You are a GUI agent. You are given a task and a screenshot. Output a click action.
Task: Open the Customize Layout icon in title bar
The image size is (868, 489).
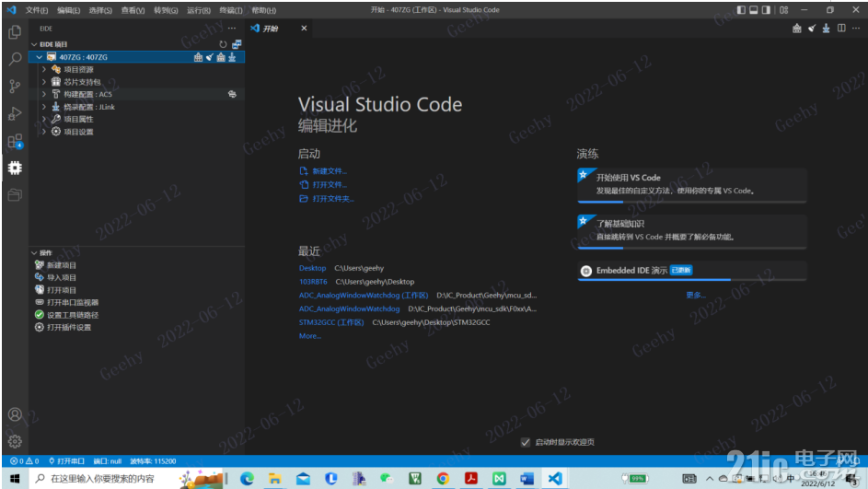[784, 10]
